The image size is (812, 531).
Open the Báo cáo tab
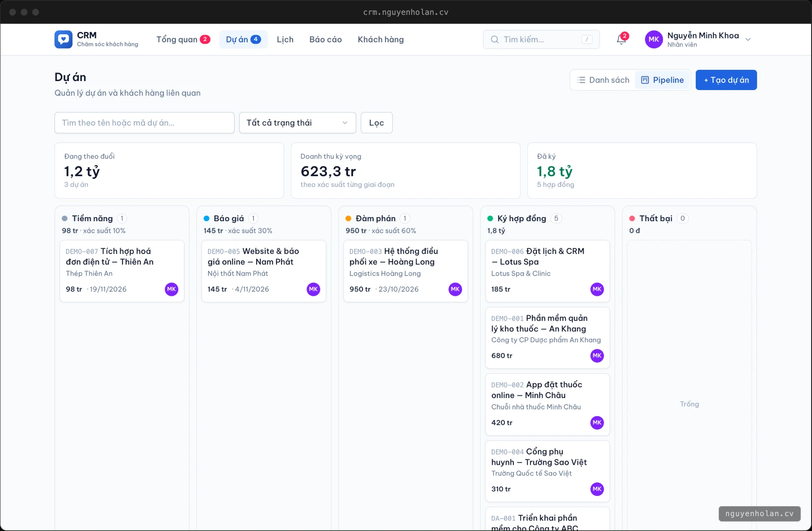pyautogui.click(x=326, y=39)
